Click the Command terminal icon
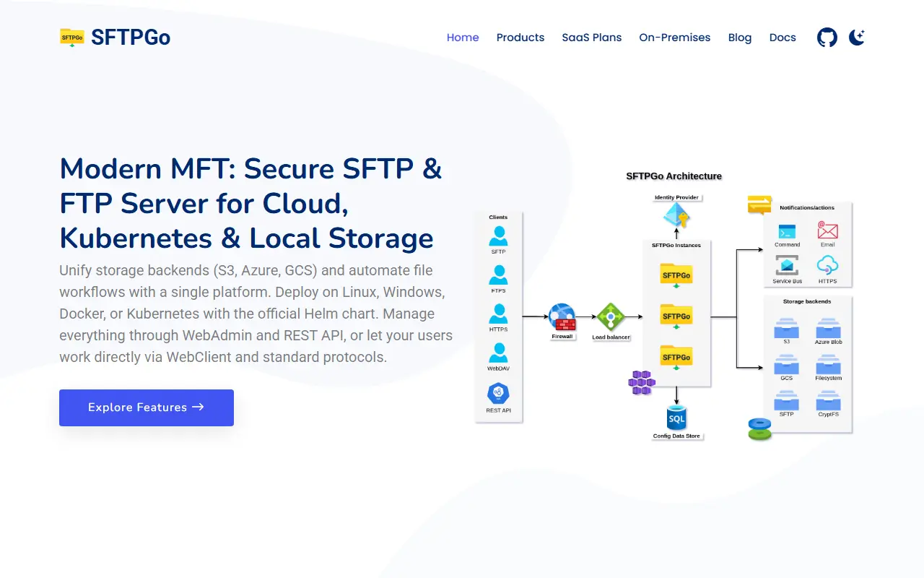This screenshot has width=924, height=578. (787, 232)
